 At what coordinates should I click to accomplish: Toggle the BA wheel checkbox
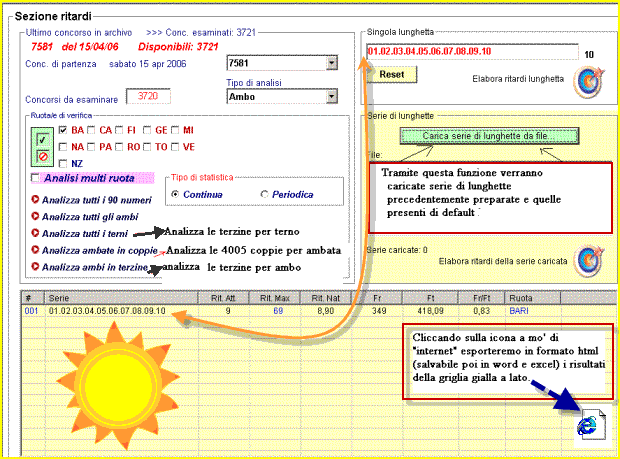(x=62, y=130)
